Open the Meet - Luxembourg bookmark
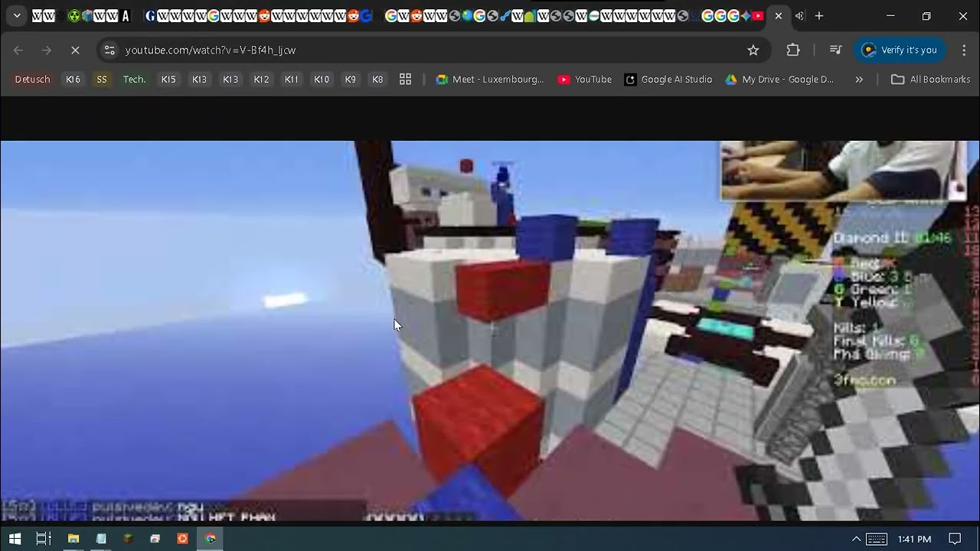The image size is (980, 551). click(490, 80)
